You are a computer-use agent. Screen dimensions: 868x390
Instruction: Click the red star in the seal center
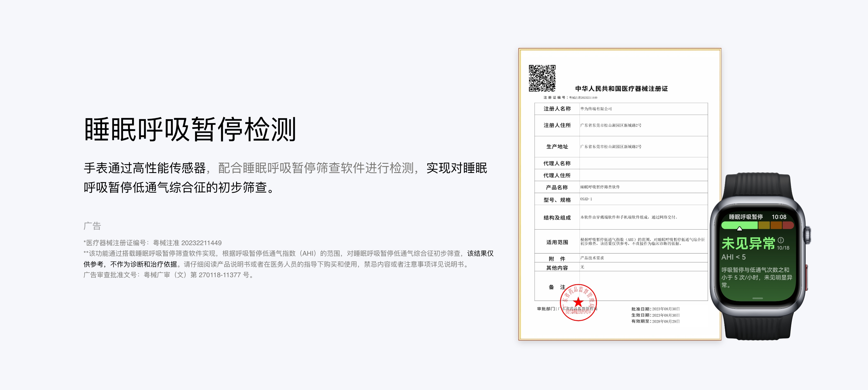pos(578,302)
